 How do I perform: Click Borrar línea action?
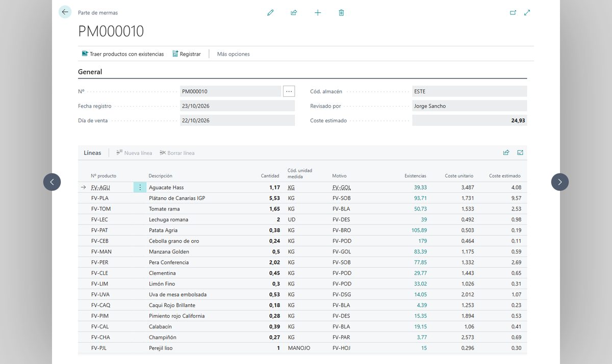click(177, 153)
